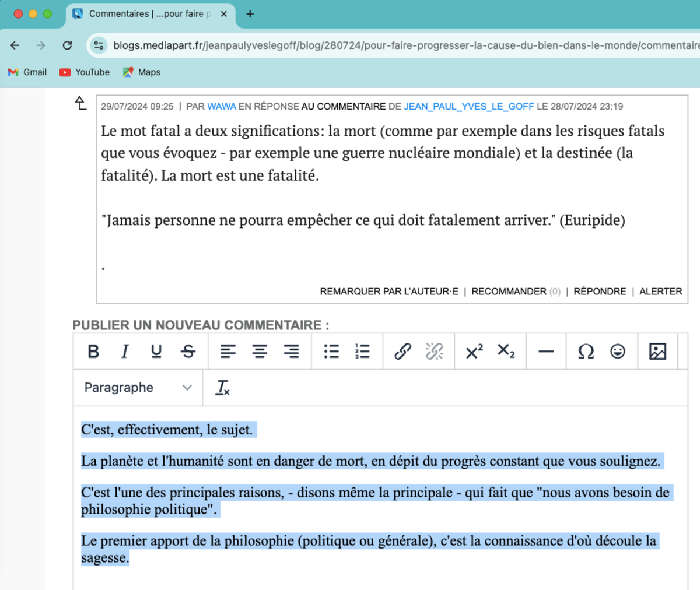Clear formatting with the Tx icon

[223, 388]
